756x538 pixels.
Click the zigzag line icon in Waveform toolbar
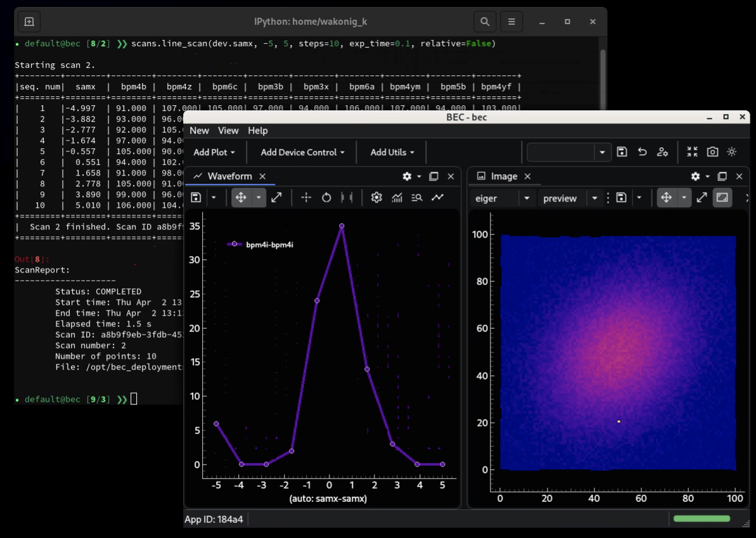pos(437,198)
